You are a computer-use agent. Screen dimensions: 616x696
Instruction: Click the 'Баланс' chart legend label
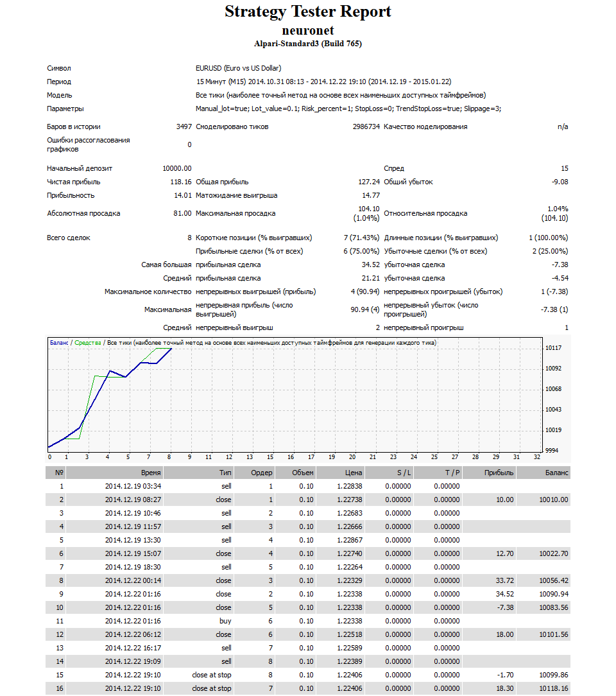coord(59,343)
